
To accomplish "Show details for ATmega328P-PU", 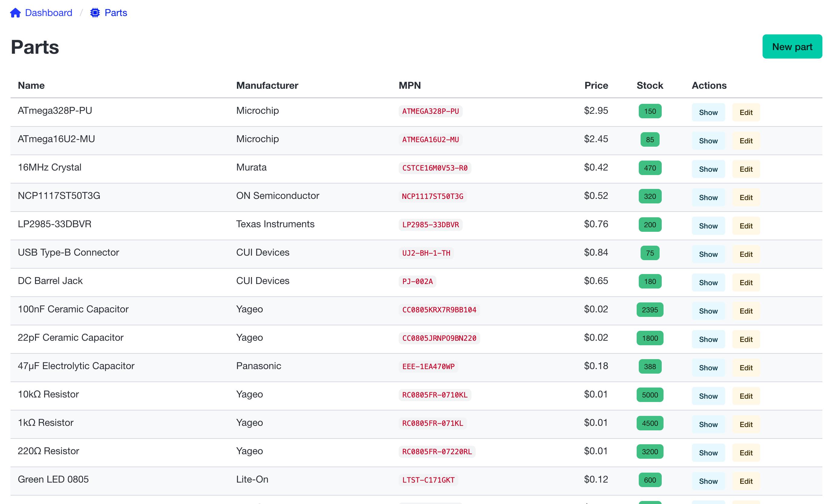I will pyautogui.click(x=708, y=112).
